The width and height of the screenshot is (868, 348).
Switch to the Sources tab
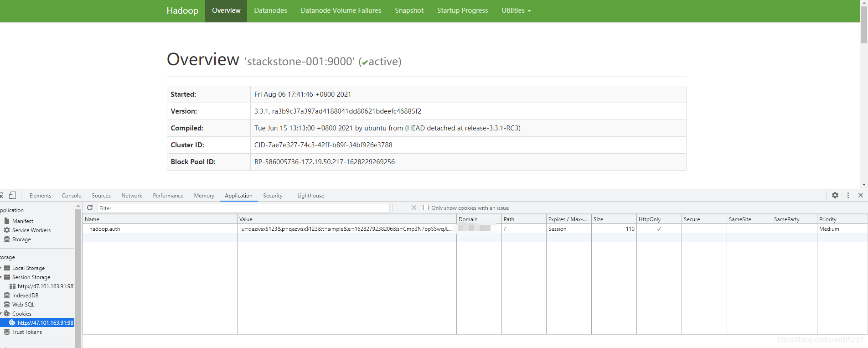tap(101, 196)
